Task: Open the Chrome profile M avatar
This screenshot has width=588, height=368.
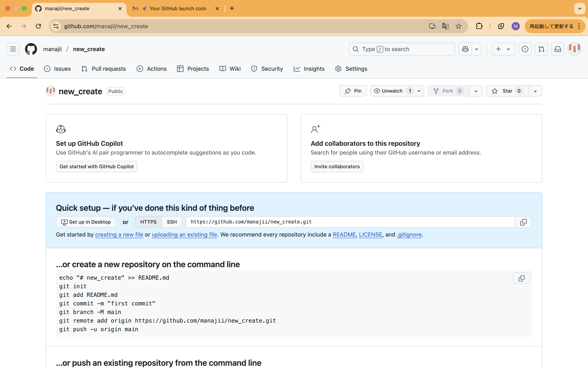Action: click(x=516, y=26)
